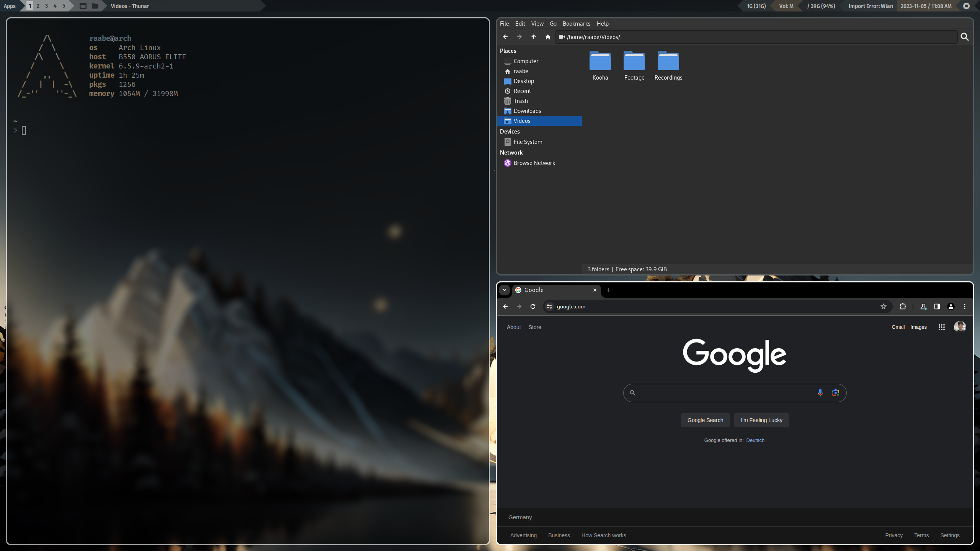The width and height of the screenshot is (980, 551).
Task: Click the Google search input field
Action: (734, 392)
